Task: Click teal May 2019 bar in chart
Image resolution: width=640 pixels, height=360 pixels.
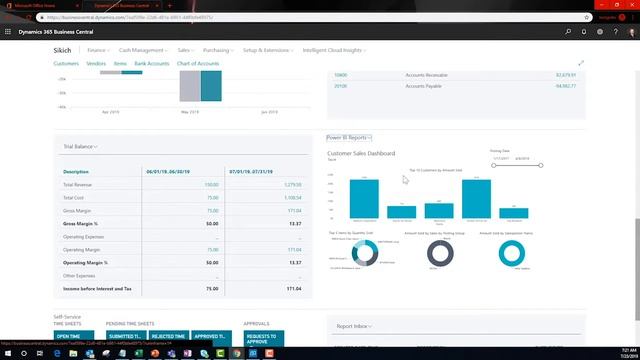Action: [x=211, y=86]
